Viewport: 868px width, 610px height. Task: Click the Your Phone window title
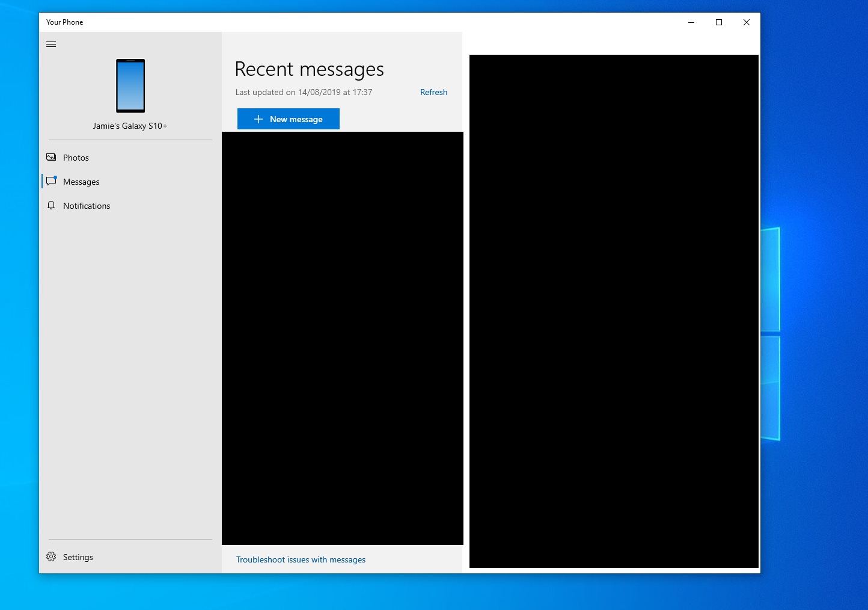click(65, 22)
